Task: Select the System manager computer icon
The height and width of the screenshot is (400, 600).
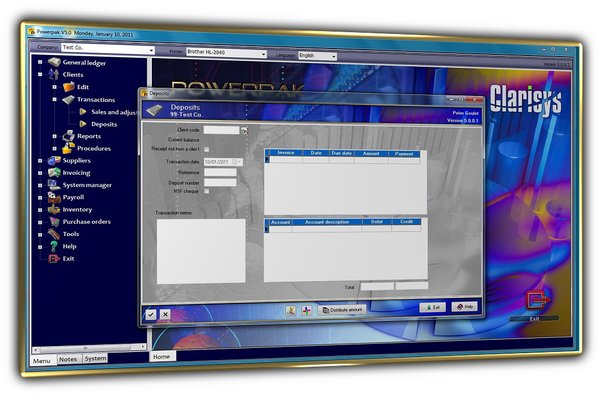Action: coord(54,184)
